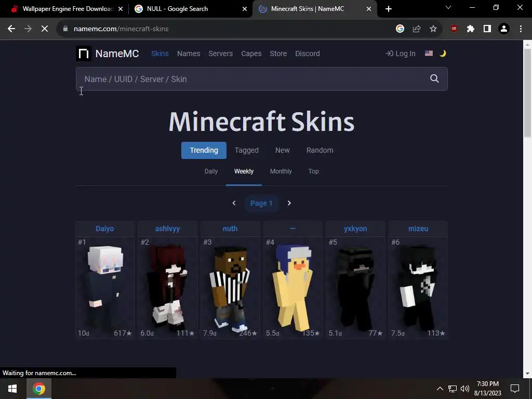Open the #3 referee skin thumbnail
This screenshot has width=532, height=399.
(x=230, y=288)
